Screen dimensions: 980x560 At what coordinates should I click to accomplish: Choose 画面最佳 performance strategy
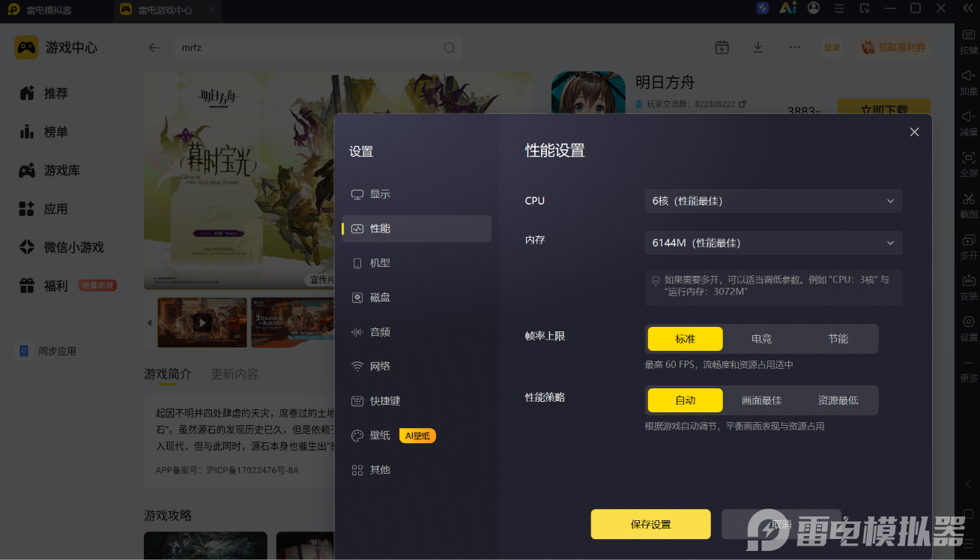[x=761, y=400]
